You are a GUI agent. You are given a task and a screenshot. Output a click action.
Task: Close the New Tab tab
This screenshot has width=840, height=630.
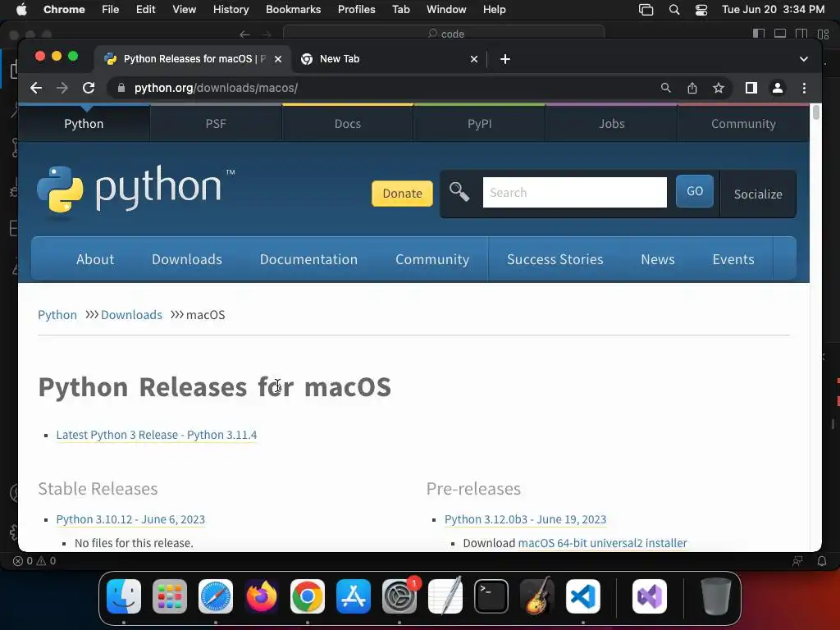pos(473,59)
